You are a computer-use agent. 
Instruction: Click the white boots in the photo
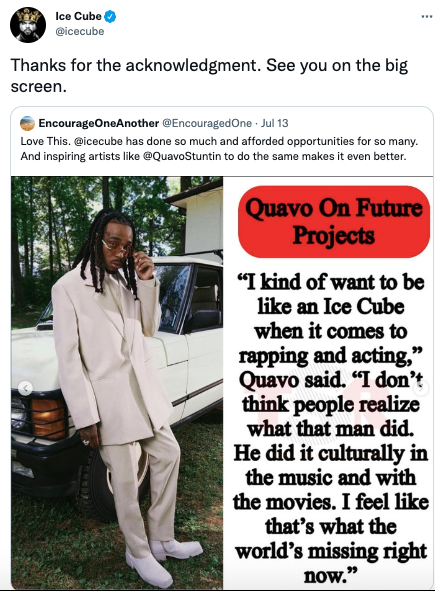(x=164, y=562)
